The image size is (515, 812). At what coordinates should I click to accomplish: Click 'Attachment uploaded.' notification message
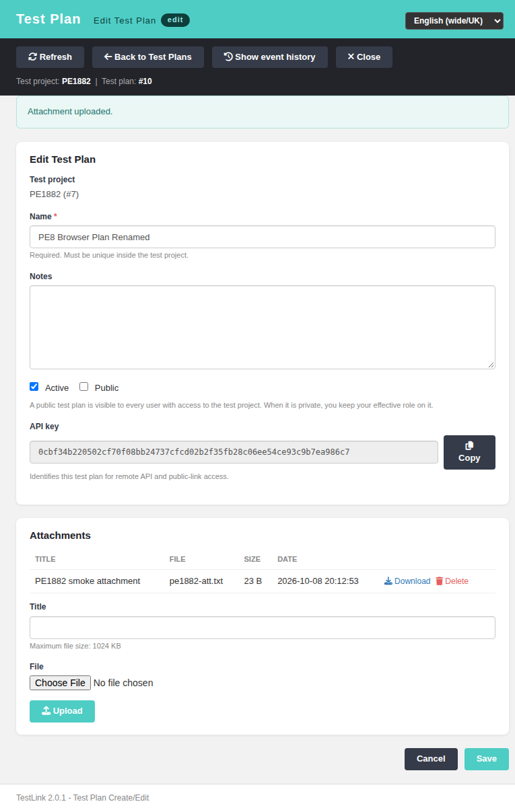coord(70,112)
